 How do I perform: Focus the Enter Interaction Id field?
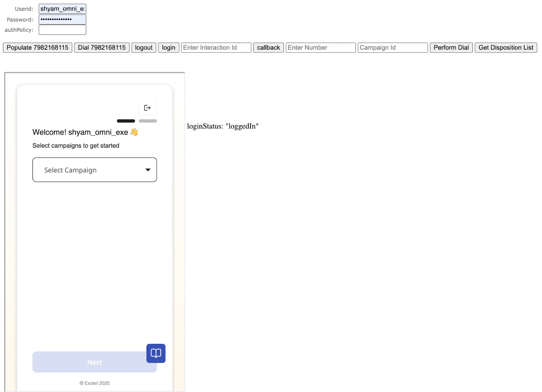(x=216, y=48)
